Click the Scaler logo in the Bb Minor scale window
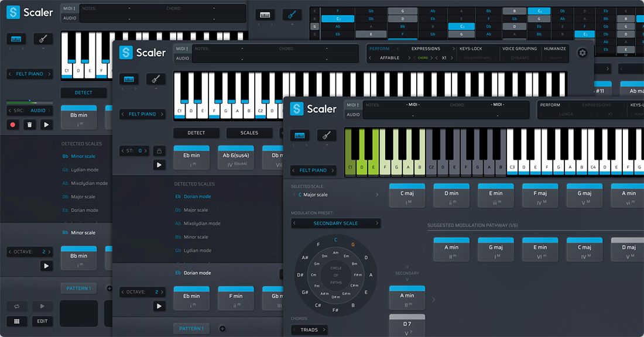 pos(30,12)
